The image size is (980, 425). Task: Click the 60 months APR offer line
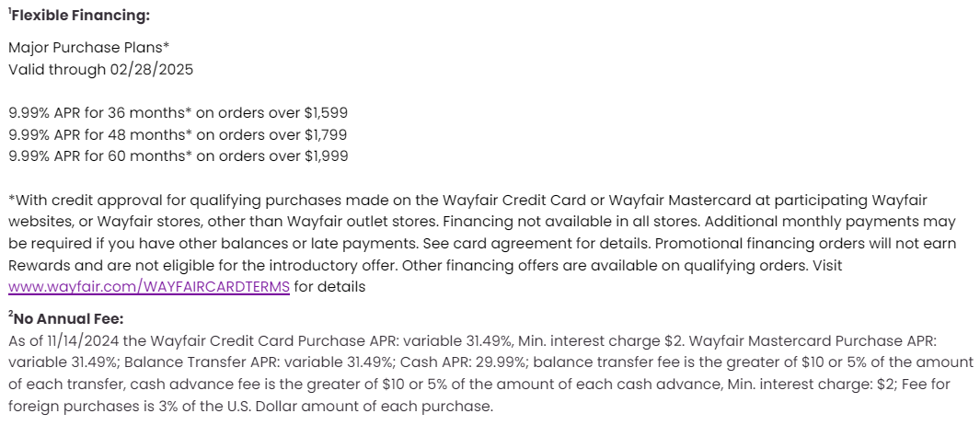pos(178,156)
